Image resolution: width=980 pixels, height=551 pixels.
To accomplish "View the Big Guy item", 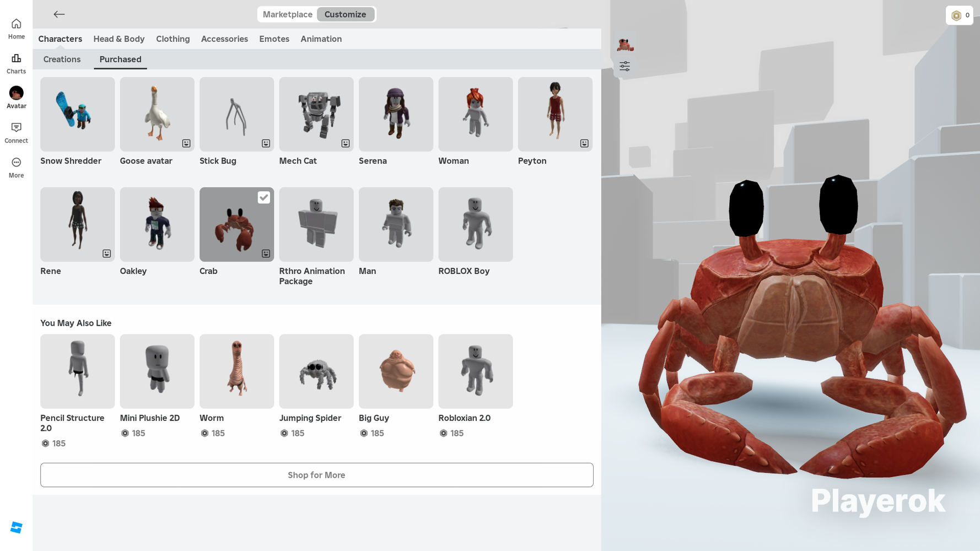I will [396, 371].
